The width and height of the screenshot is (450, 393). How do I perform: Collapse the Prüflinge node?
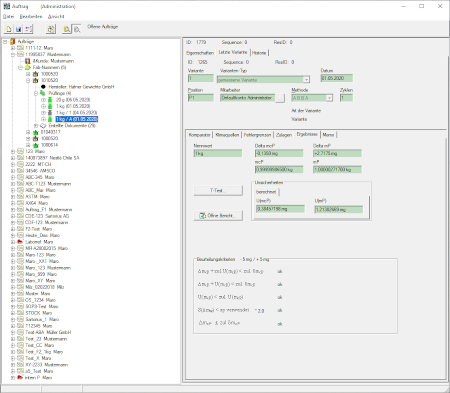[36, 94]
